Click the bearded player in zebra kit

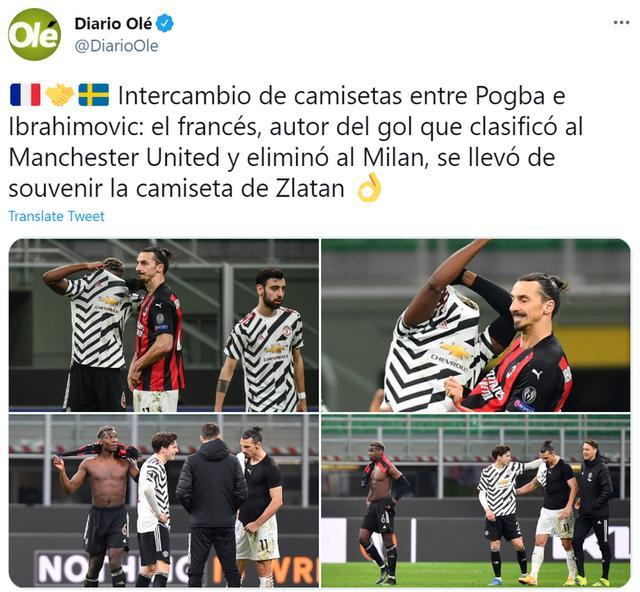tap(263, 341)
